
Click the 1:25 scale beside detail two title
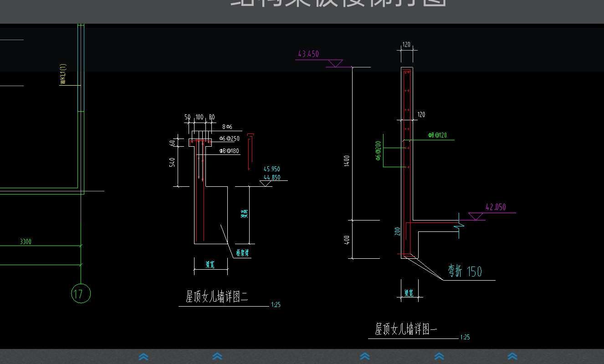click(x=276, y=305)
